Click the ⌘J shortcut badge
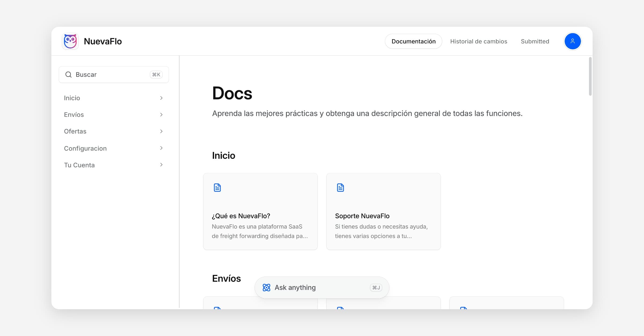The image size is (644, 336). [x=376, y=288]
